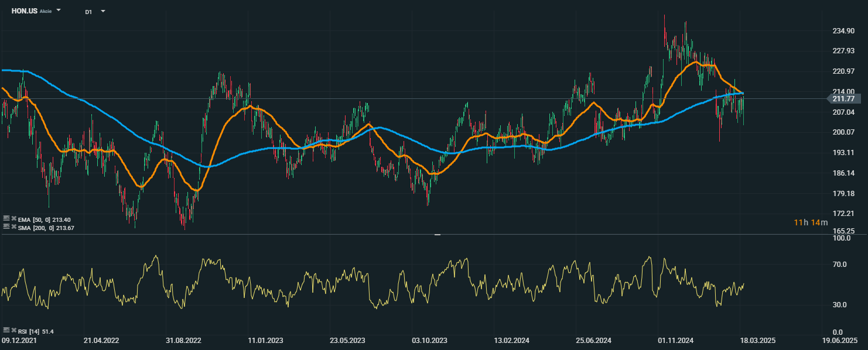The width and height of the screenshot is (868, 350).
Task: Grab the divider handle between chart and RSI
Action: (x=437, y=234)
